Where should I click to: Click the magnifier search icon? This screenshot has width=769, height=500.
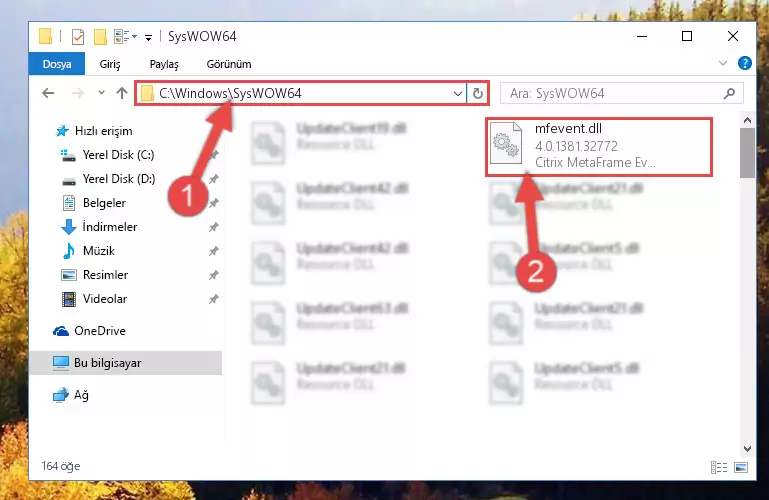click(729, 93)
